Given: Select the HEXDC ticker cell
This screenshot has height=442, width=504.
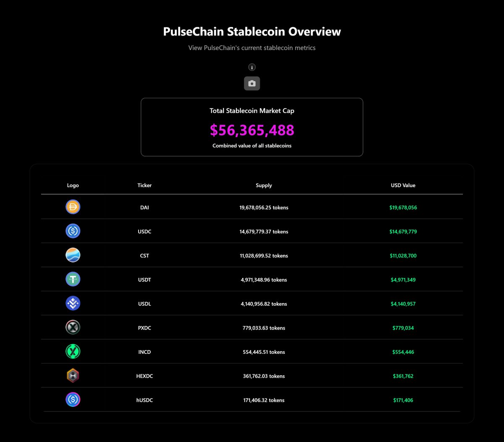Looking at the screenshot, I should click(x=144, y=376).
